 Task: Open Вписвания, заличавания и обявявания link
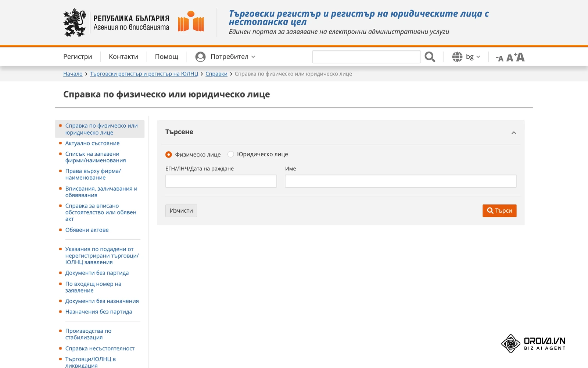point(101,192)
